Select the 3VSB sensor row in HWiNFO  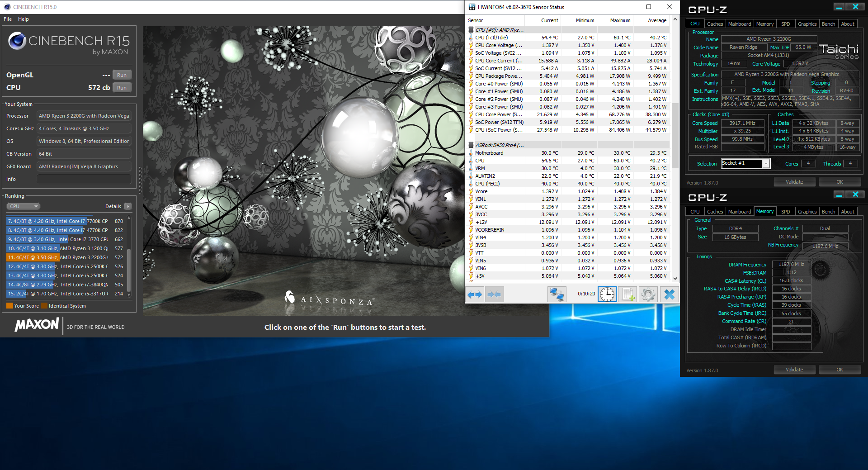pos(569,245)
